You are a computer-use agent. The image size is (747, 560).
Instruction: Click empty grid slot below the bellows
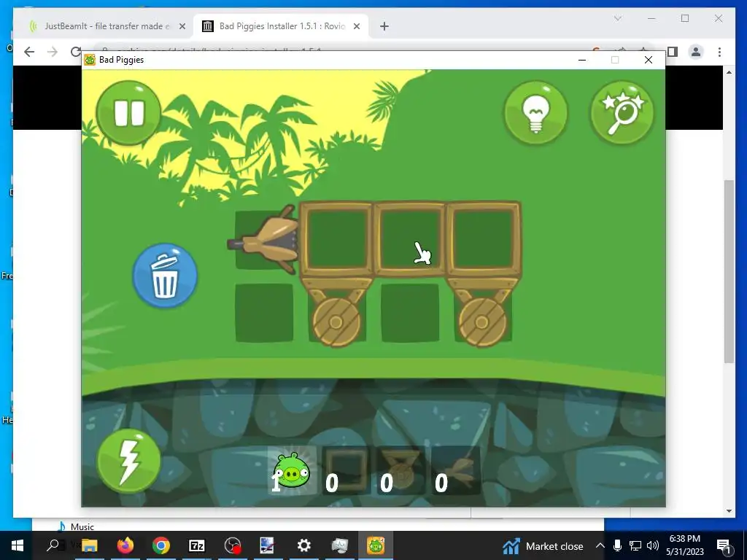click(x=264, y=313)
